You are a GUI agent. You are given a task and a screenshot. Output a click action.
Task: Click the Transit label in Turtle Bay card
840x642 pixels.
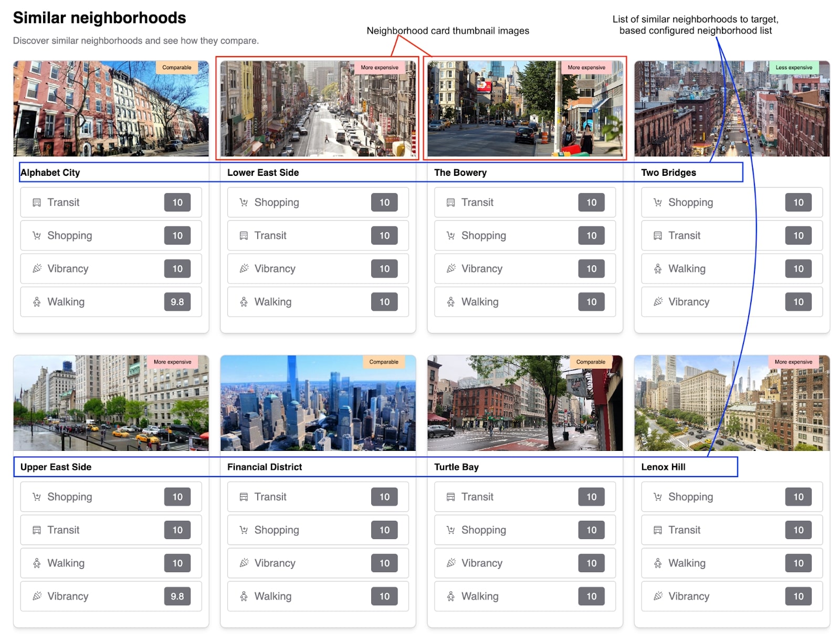[x=477, y=497]
